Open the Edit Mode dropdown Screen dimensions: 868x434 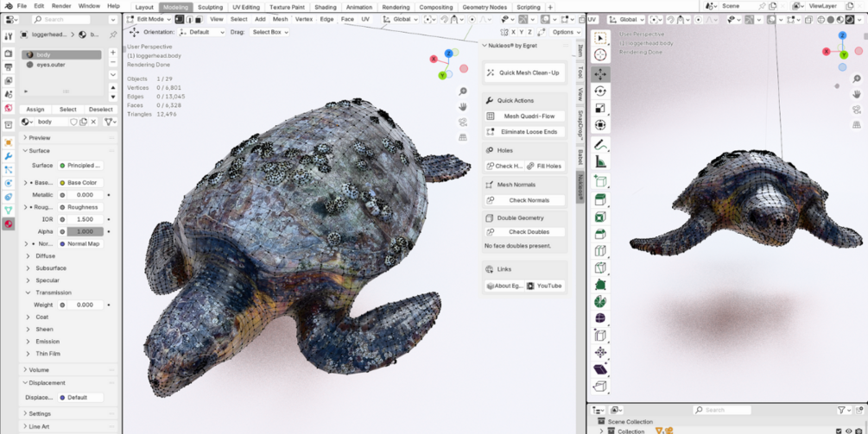point(148,19)
